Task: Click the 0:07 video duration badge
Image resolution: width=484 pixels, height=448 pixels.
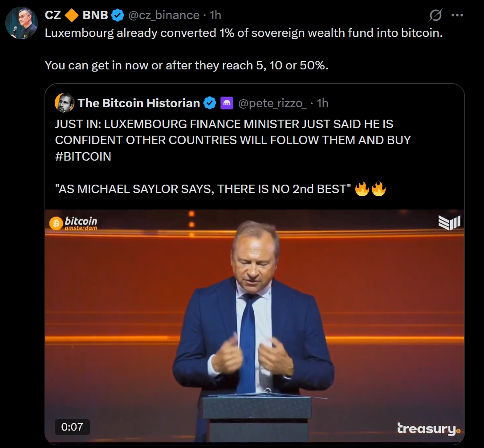Action: pyautogui.click(x=72, y=427)
